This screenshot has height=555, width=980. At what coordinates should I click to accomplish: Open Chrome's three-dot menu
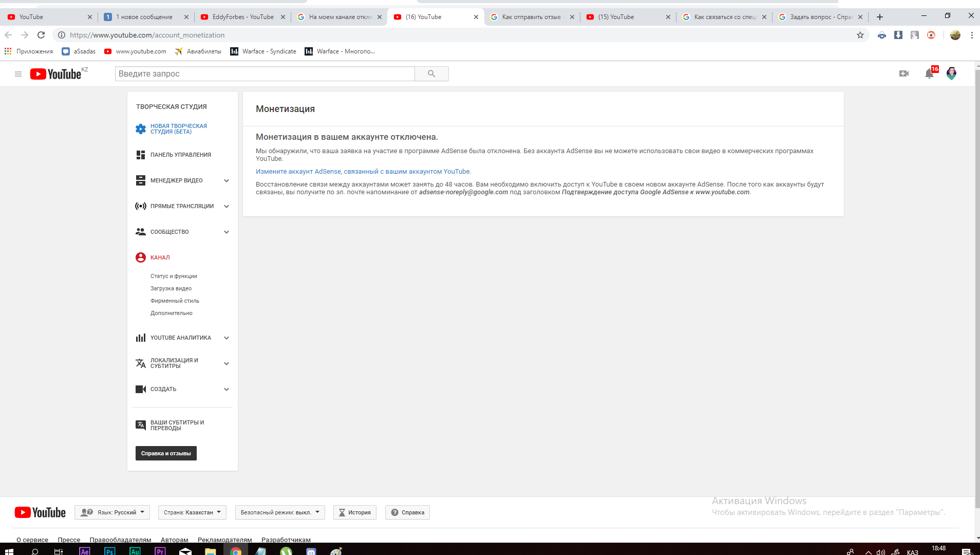click(x=972, y=35)
